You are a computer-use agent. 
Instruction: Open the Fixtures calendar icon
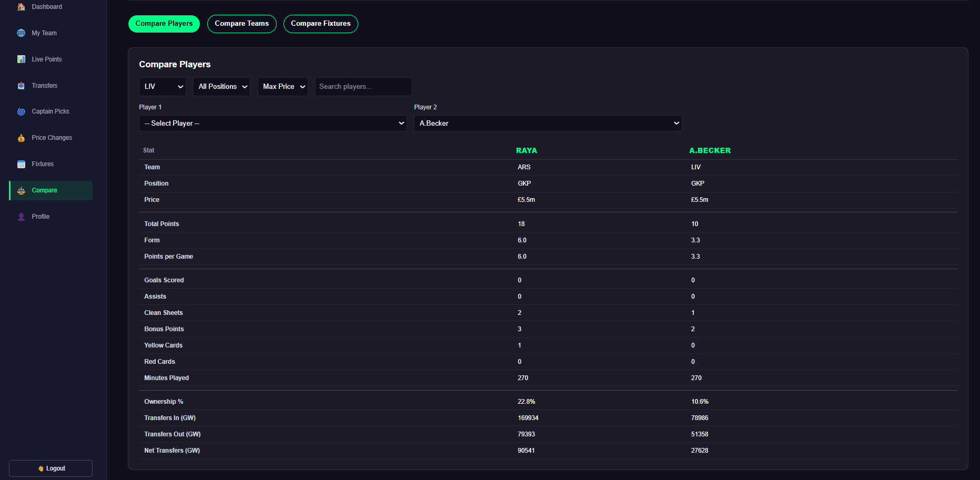coord(21,164)
